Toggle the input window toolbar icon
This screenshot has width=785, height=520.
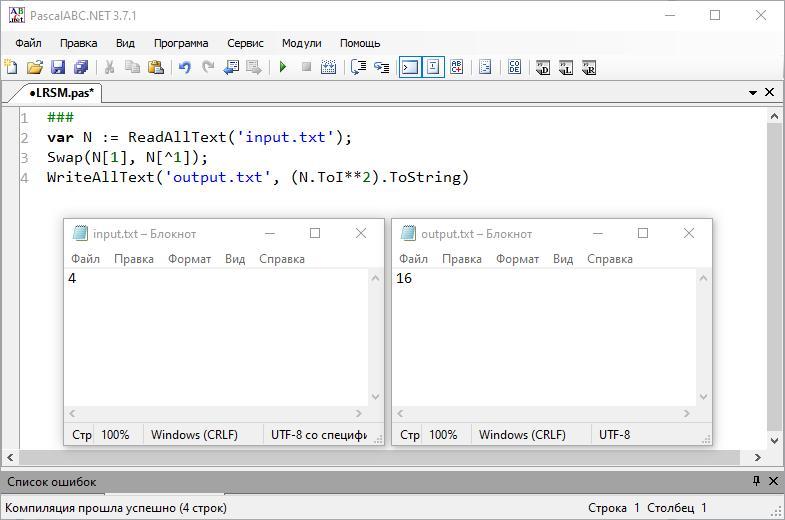point(433,67)
